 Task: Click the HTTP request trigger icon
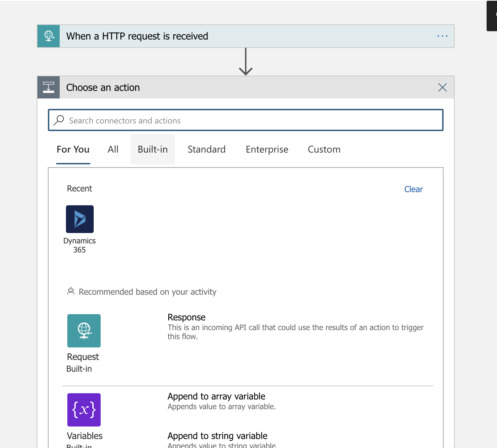(49, 36)
